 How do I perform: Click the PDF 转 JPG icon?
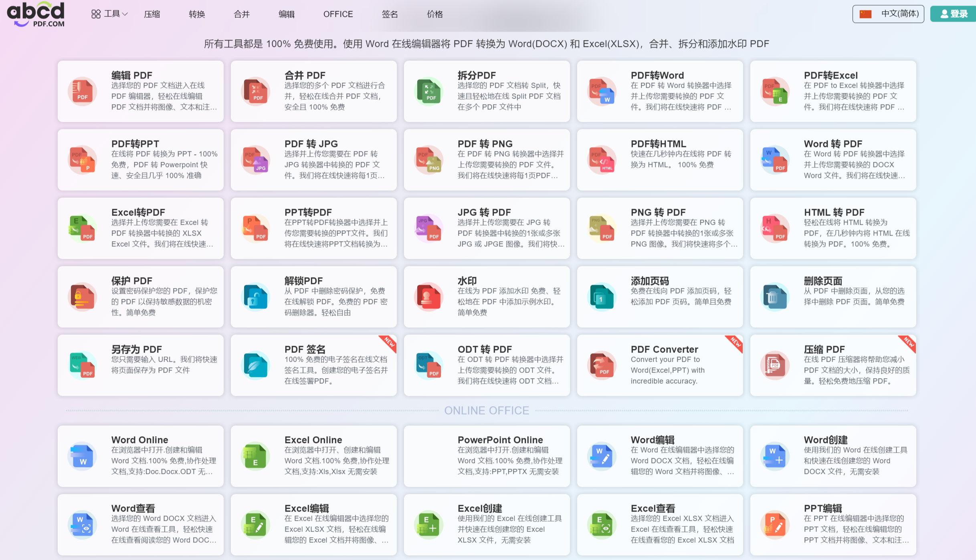pyautogui.click(x=255, y=159)
